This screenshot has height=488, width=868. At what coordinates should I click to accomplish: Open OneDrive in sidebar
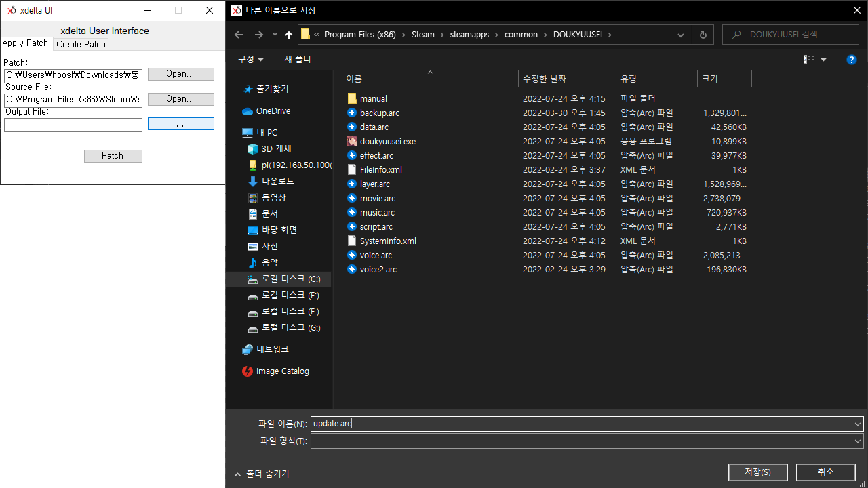click(266, 111)
